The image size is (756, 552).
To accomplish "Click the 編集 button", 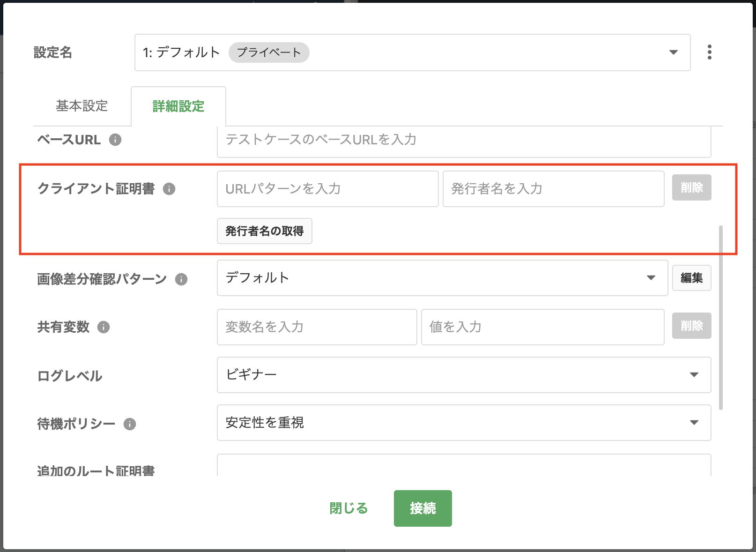I will pyautogui.click(x=692, y=278).
